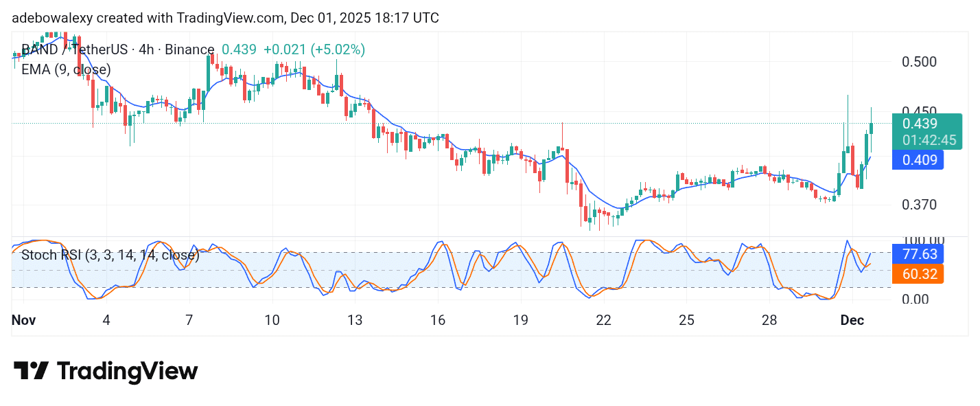The height and width of the screenshot is (406, 980).
Task: Click the Dec date on time axis
Action: pyautogui.click(x=852, y=320)
